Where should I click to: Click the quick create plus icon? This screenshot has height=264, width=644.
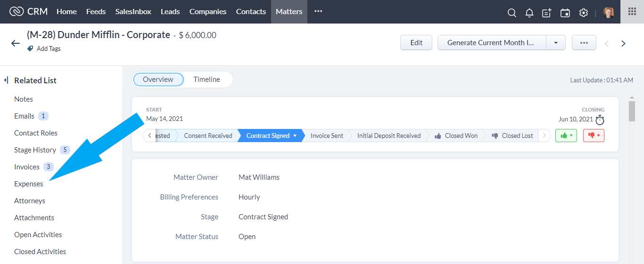(547, 13)
